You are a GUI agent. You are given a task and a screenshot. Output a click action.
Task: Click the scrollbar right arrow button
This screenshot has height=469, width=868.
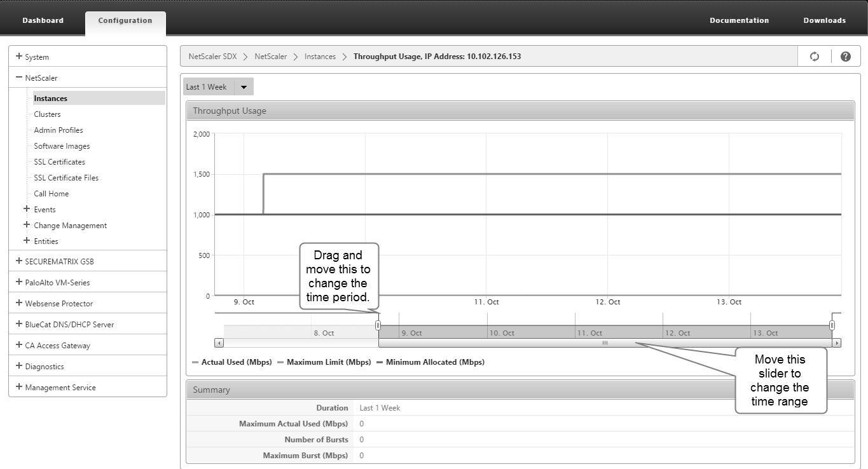click(837, 343)
